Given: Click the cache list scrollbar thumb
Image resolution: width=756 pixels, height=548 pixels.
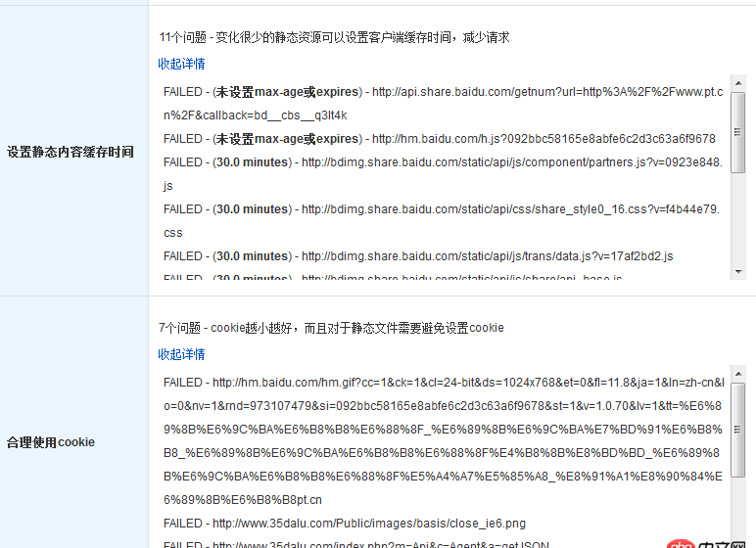Looking at the screenshot, I should (738, 132).
